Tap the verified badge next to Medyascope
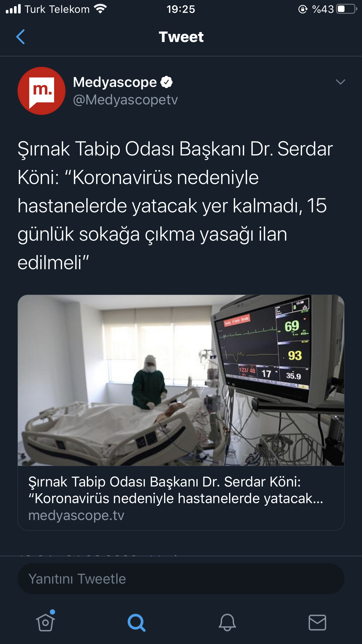This screenshot has width=362, height=644. 166,82
